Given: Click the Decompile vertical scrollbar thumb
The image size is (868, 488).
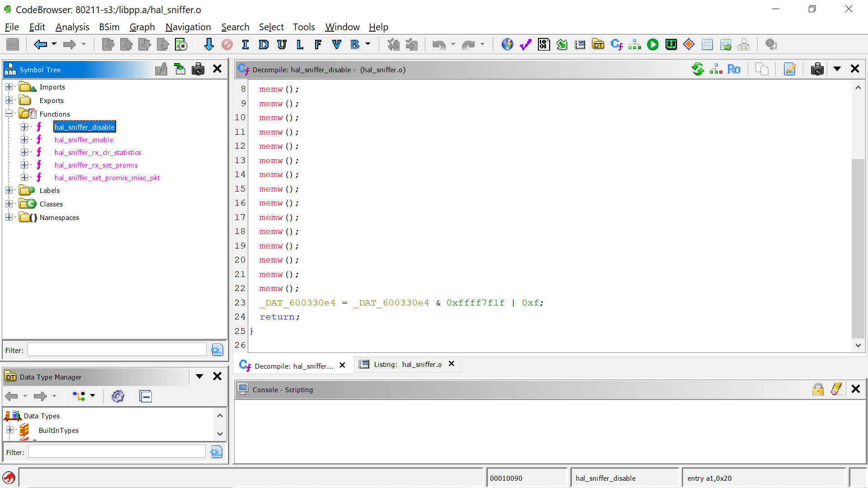Looking at the screenshot, I should (x=858, y=248).
